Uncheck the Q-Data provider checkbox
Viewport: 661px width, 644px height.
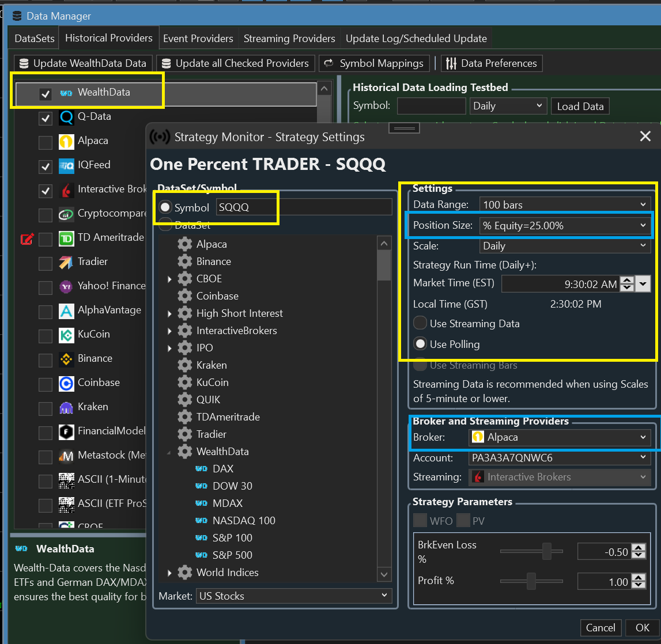click(45, 119)
